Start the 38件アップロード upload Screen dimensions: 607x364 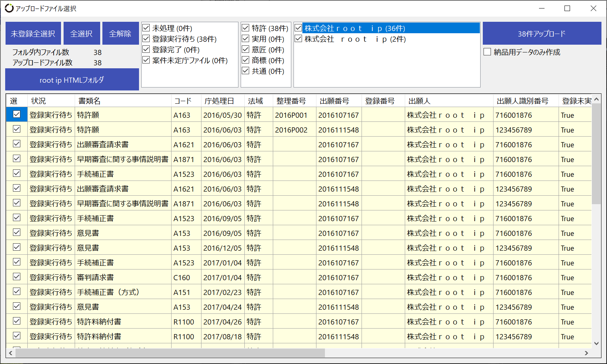[542, 33]
